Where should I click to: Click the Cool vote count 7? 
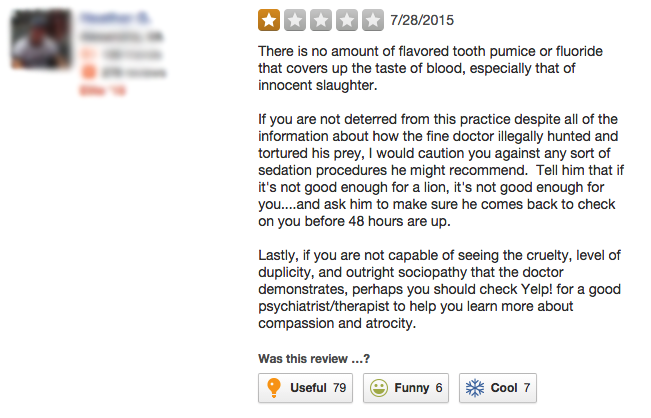coord(526,388)
